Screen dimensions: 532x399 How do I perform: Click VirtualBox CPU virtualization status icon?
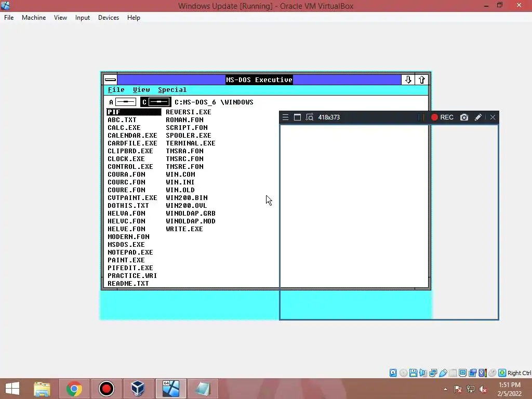pyautogui.click(x=483, y=373)
